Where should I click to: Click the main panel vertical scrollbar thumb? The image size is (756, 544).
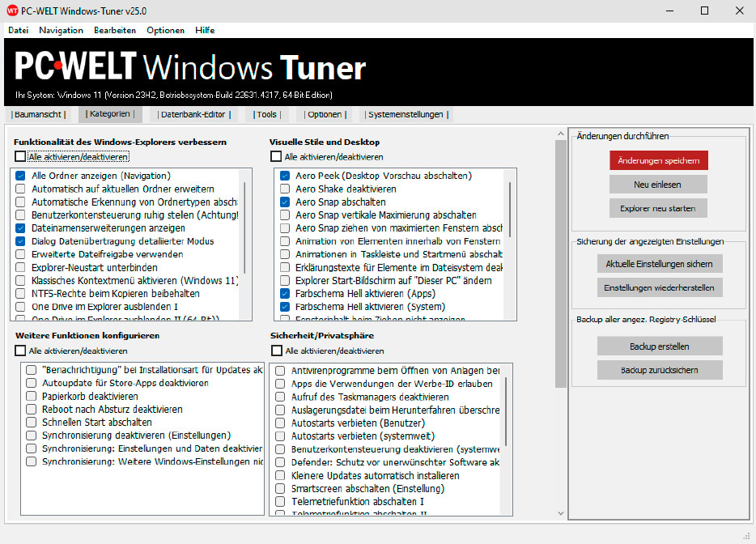coord(560,264)
